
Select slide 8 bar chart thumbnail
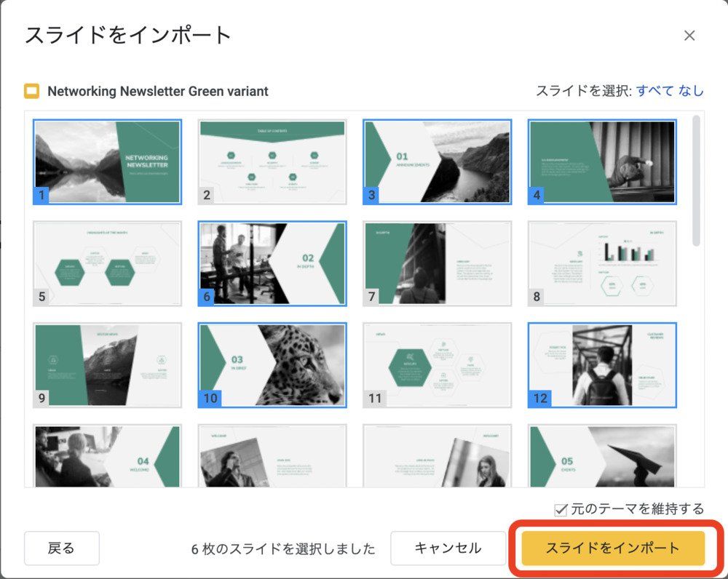[x=602, y=263]
